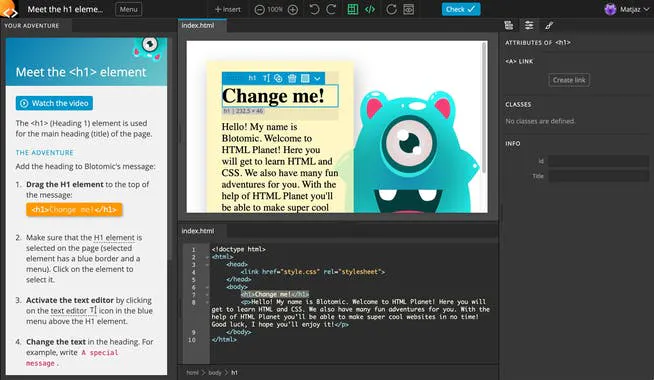The image size is (654, 380).
Task: Click the Create link button
Action: click(569, 80)
